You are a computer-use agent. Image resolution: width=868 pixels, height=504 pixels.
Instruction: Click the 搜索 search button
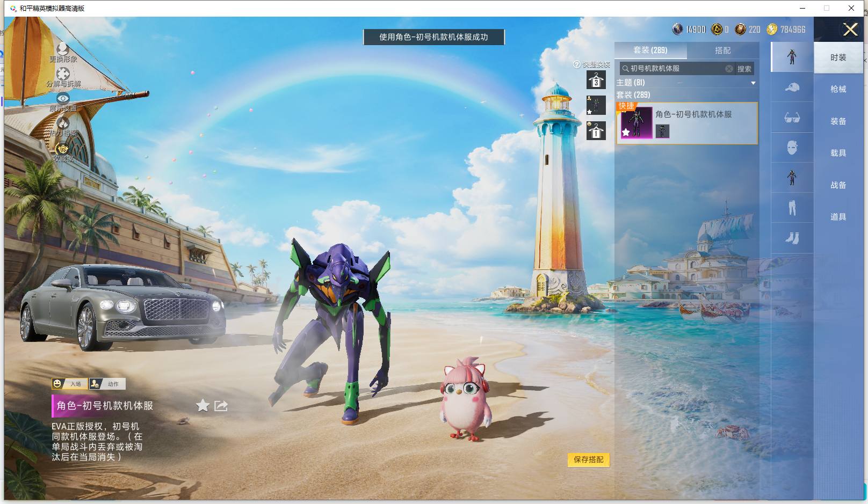point(744,69)
